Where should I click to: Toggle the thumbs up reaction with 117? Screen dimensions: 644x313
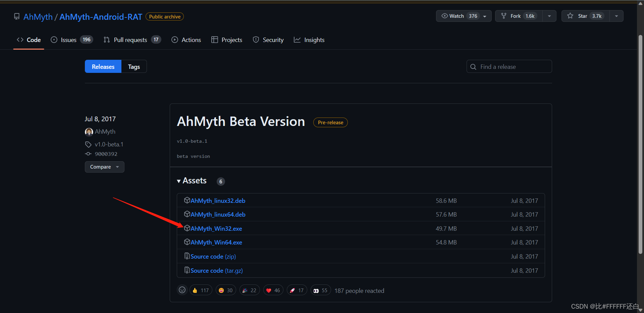click(x=201, y=290)
